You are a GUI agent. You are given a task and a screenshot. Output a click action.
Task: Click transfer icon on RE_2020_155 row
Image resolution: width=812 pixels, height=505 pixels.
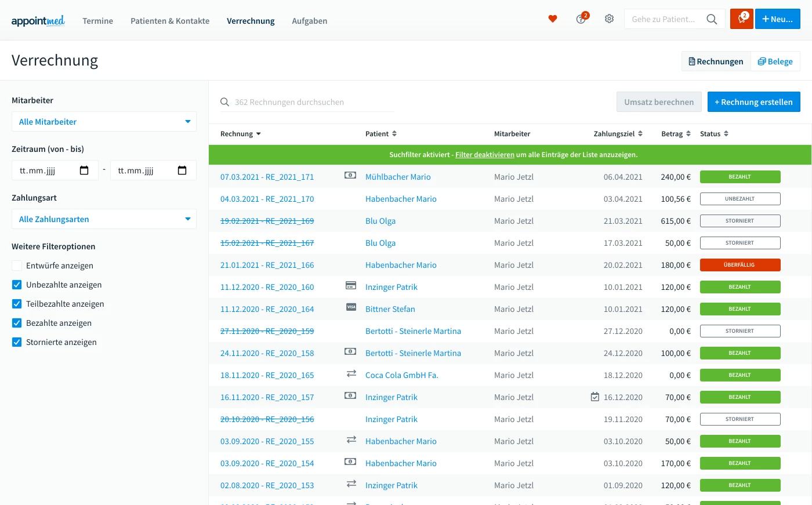coord(351,440)
